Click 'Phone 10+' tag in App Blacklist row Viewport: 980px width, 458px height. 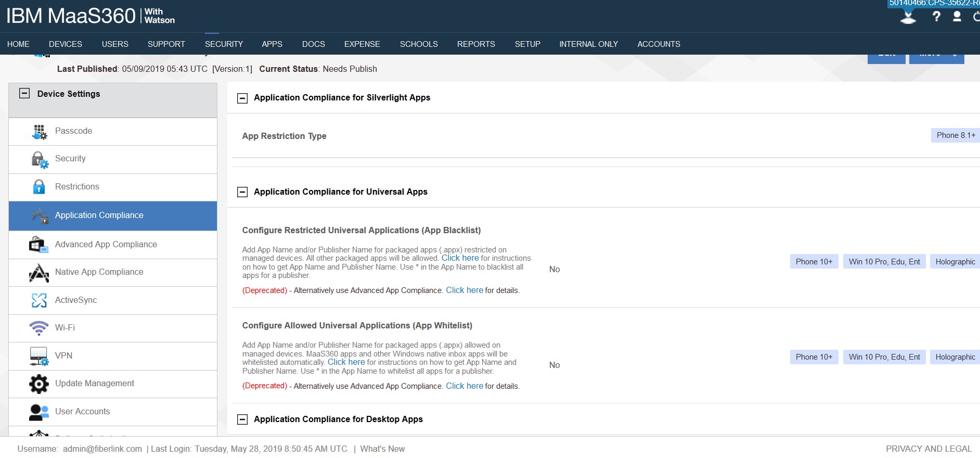pyautogui.click(x=814, y=262)
